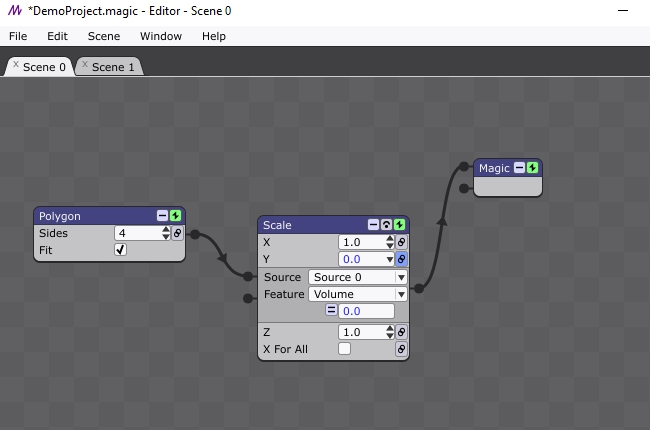Close the Scene 1 tab via its X
The width and height of the screenshot is (650, 430).
click(x=85, y=64)
